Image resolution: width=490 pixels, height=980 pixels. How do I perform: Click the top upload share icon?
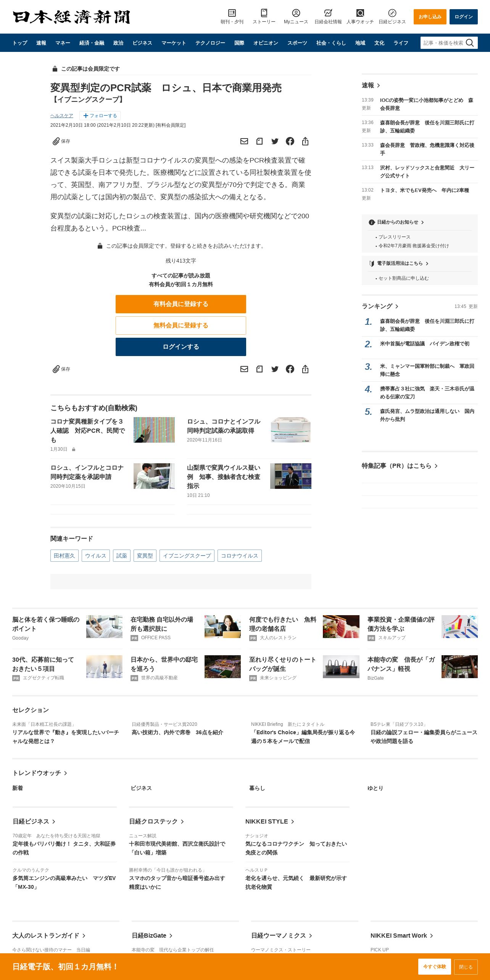[x=305, y=141]
